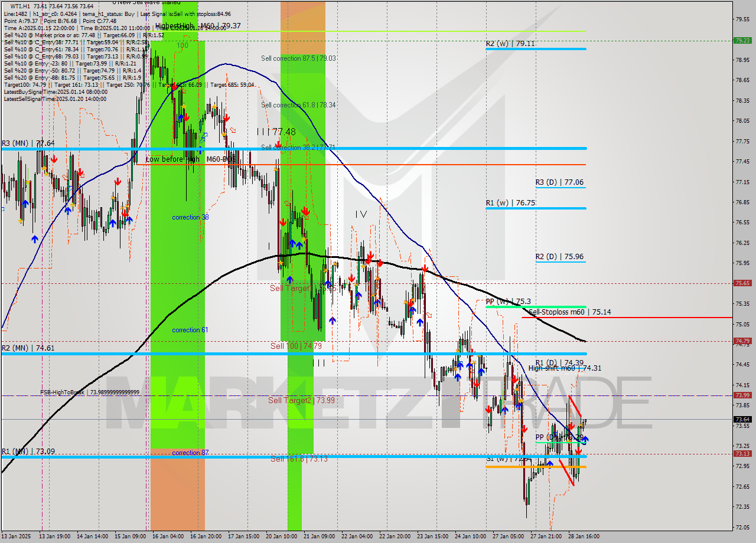Click the 'Sell Target1' label
The height and width of the screenshot is (543, 756).
(x=303, y=288)
